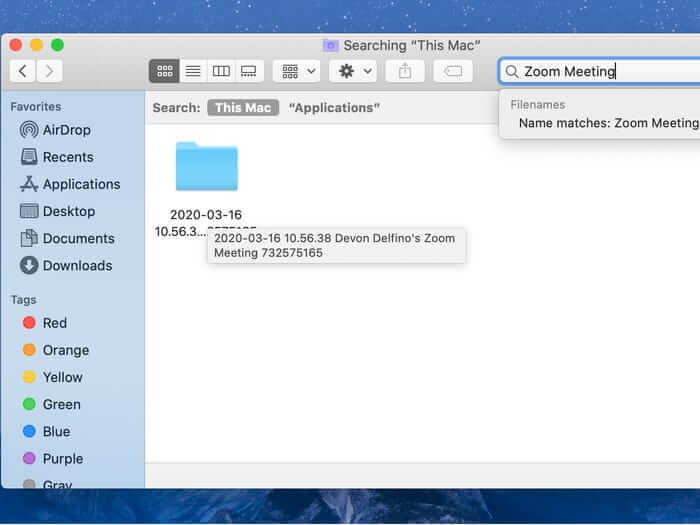Click the Documents sidebar icon
Screen dimensions: 700x525
coord(29,238)
